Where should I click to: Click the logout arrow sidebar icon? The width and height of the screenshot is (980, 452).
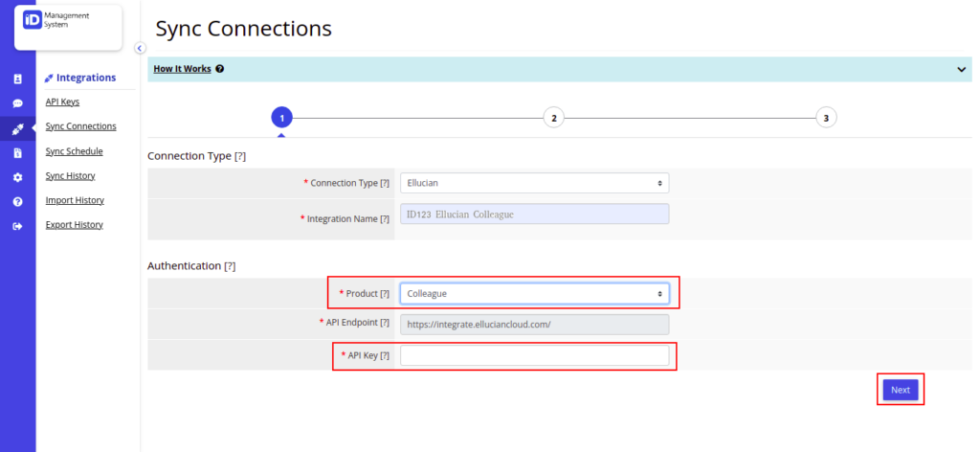click(17, 226)
